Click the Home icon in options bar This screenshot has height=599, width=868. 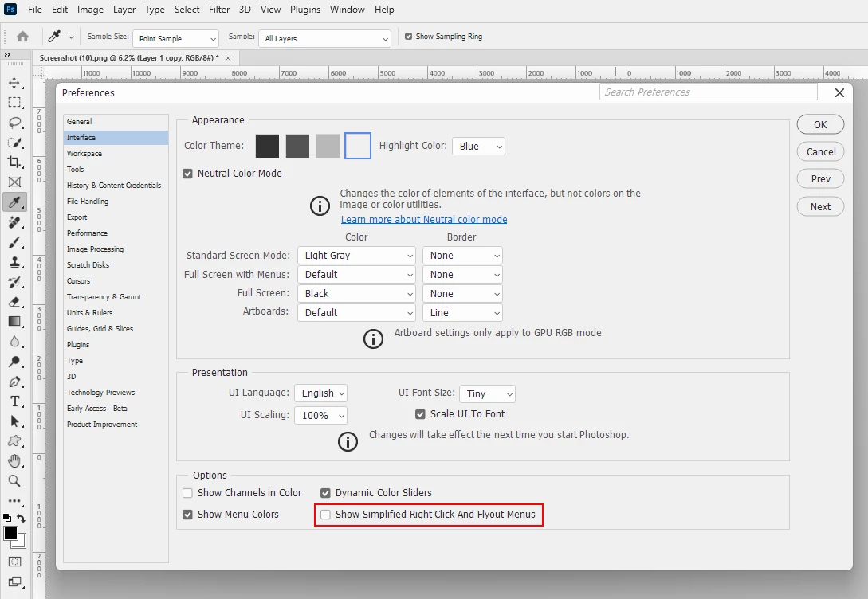click(x=22, y=37)
